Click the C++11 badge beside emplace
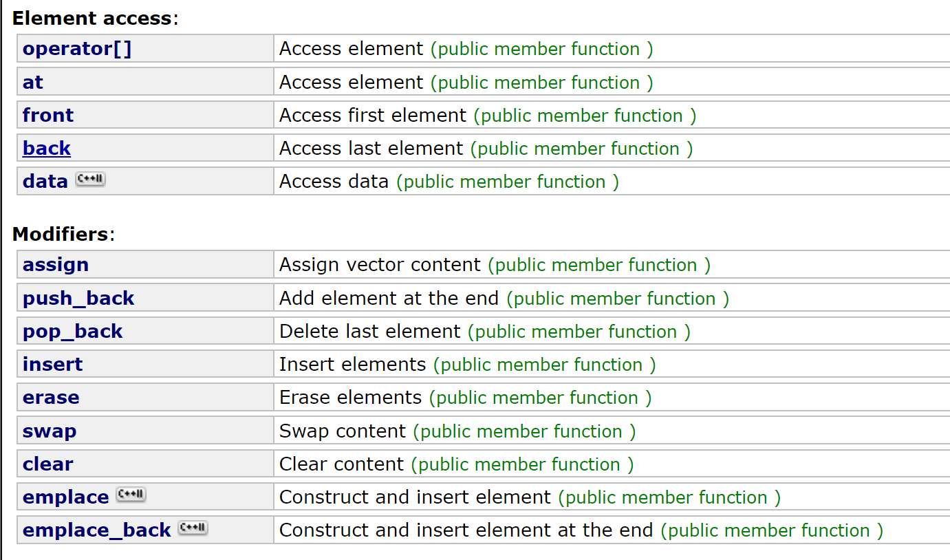The height and width of the screenshot is (560, 950). (x=131, y=495)
